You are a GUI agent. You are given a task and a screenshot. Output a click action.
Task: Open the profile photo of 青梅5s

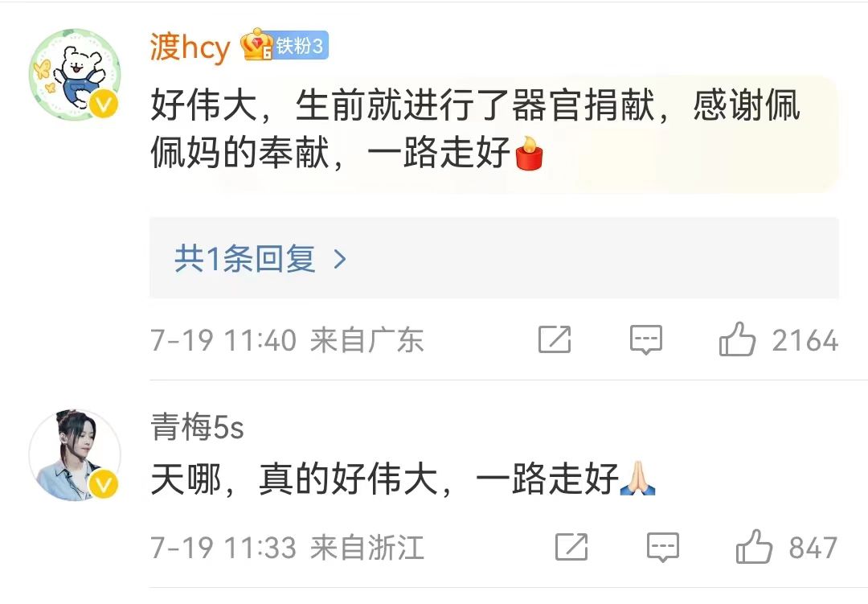pos(75,455)
